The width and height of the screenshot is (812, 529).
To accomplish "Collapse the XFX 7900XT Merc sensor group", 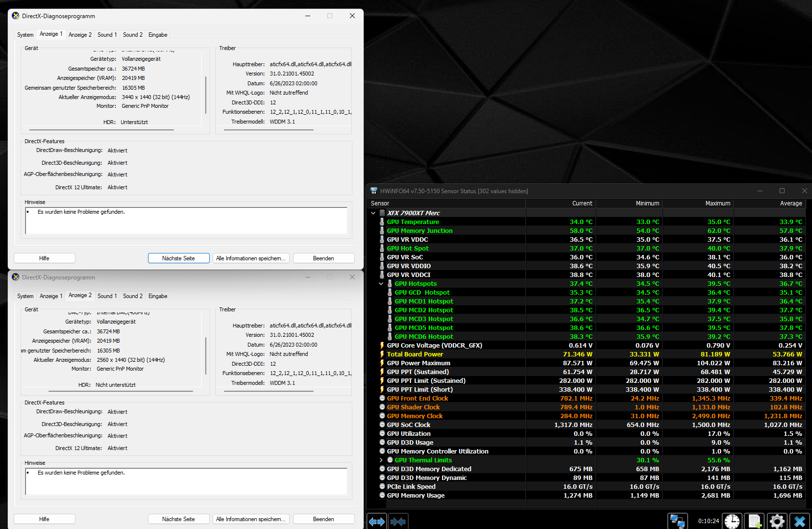I will coord(373,213).
